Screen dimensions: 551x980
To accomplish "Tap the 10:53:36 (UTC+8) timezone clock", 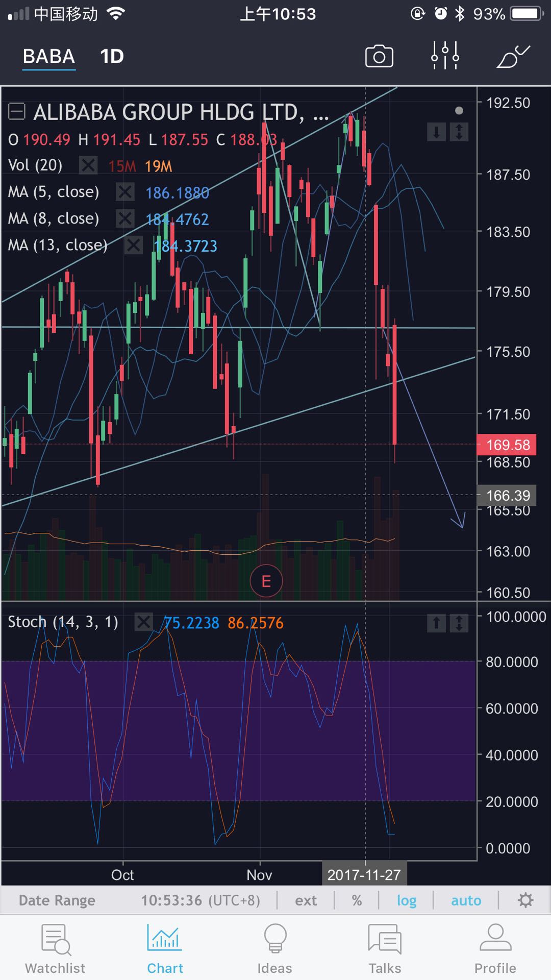I will [201, 900].
